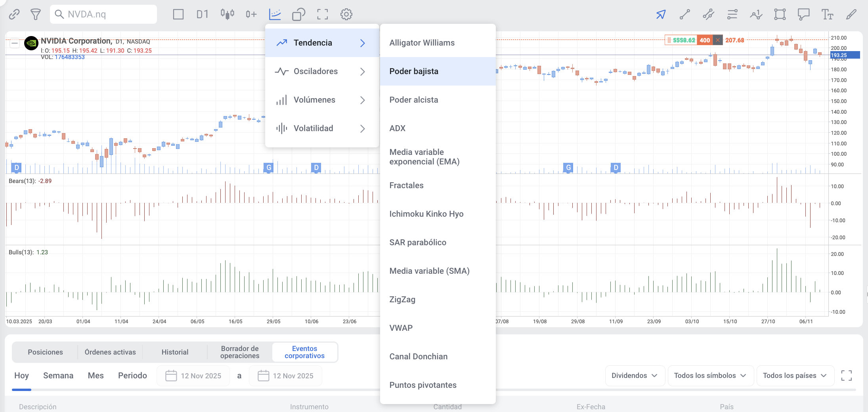Image resolution: width=868 pixels, height=412 pixels.
Task: Select the text label tool
Action: coord(828,15)
